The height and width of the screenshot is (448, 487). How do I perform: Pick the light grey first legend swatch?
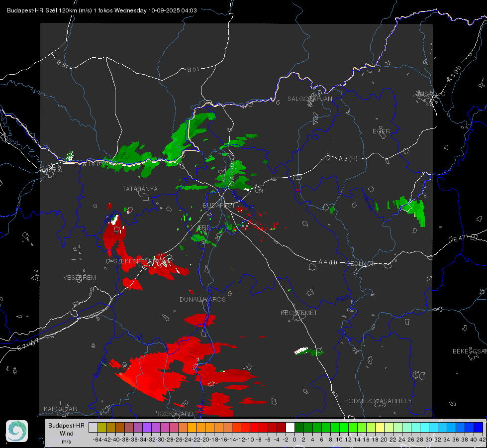(93, 427)
